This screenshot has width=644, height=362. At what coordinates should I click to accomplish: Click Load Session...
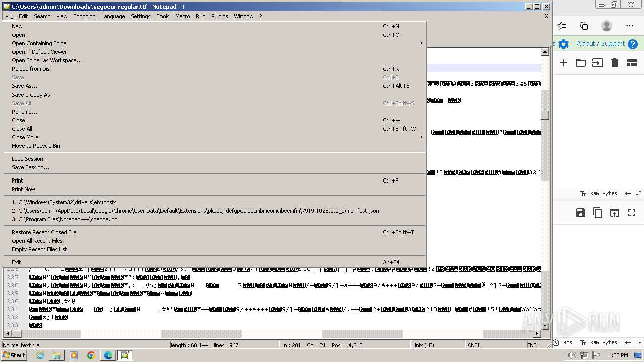[215, 159]
